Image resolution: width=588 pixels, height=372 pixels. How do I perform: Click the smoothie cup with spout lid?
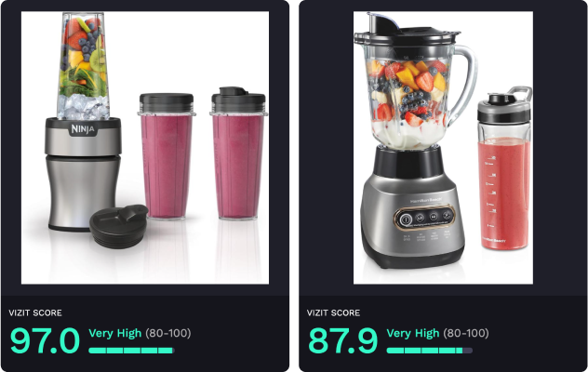click(x=238, y=153)
